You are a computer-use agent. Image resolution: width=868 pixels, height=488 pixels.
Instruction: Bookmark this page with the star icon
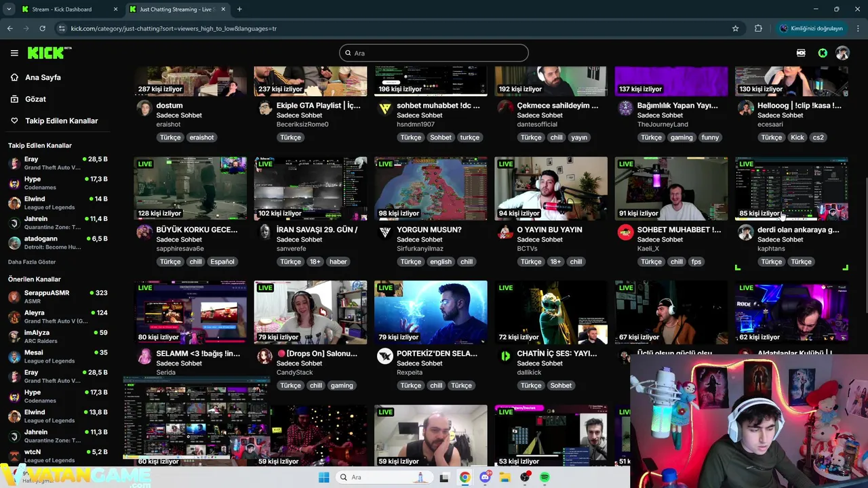[x=735, y=28]
